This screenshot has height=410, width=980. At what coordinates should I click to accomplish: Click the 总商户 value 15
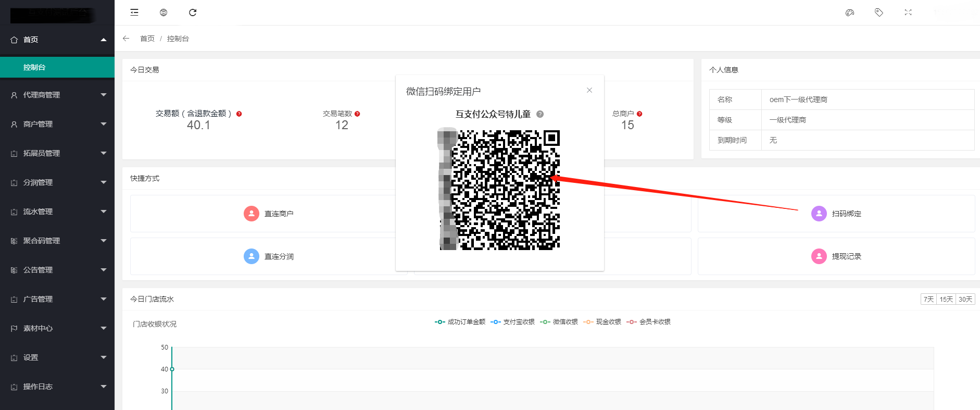[x=627, y=125]
